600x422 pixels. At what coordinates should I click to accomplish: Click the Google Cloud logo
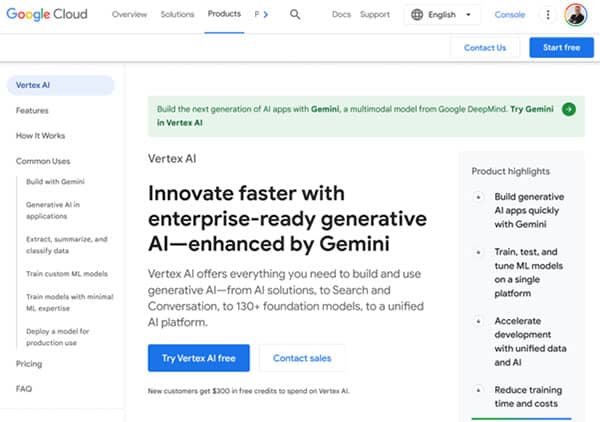(47, 15)
